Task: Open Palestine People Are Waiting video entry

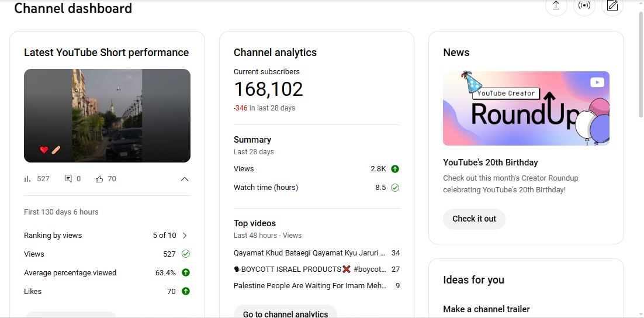Action: pos(309,286)
